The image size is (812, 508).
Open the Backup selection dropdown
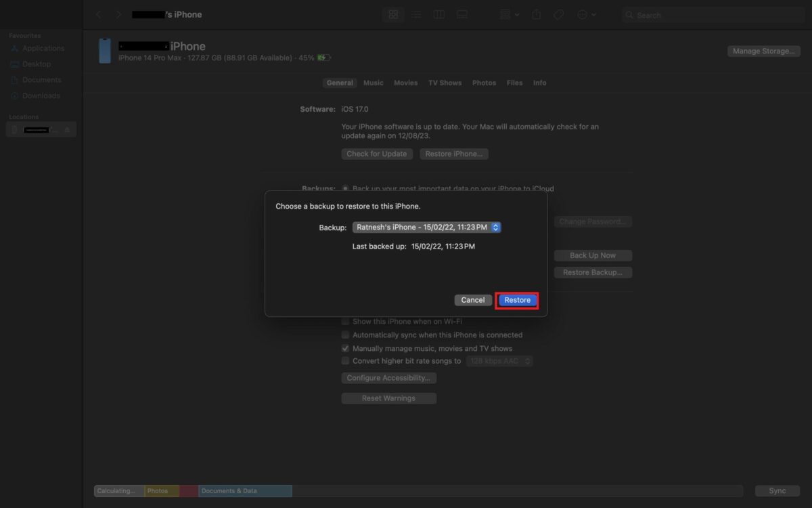pos(426,228)
